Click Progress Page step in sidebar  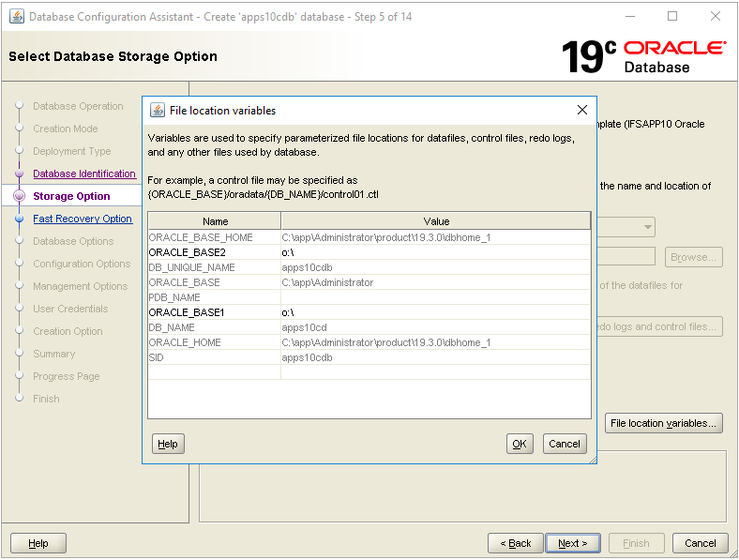(67, 377)
